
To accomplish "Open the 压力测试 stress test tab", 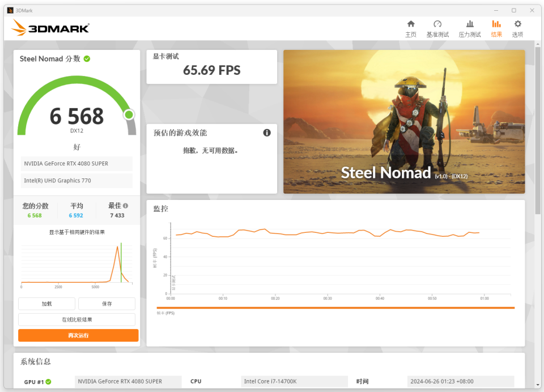I will pyautogui.click(x=470, y=28).
